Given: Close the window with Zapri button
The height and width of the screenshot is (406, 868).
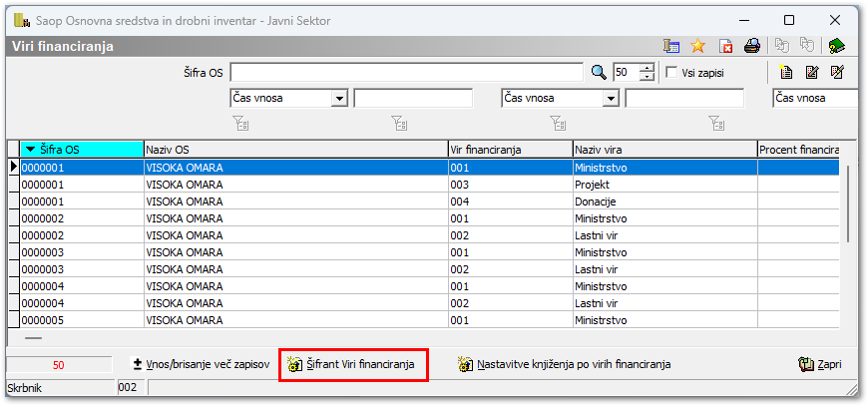Looking at the screenshot, I should pos(820,364).
